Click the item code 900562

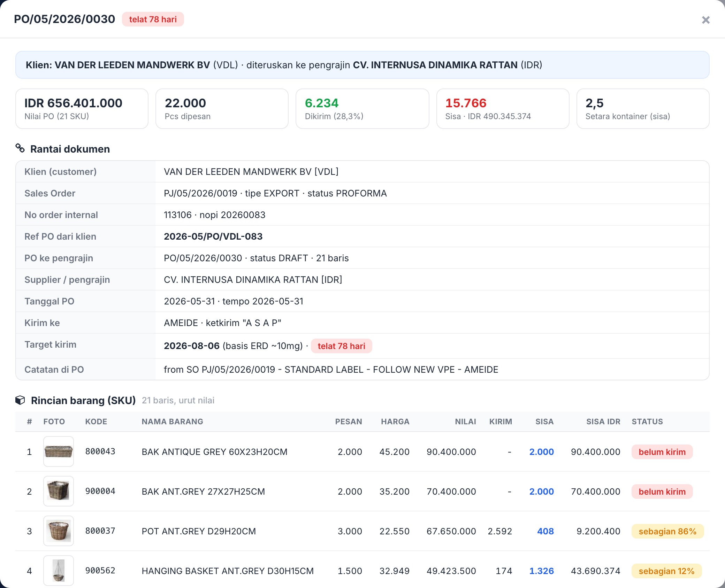point(100,571)
